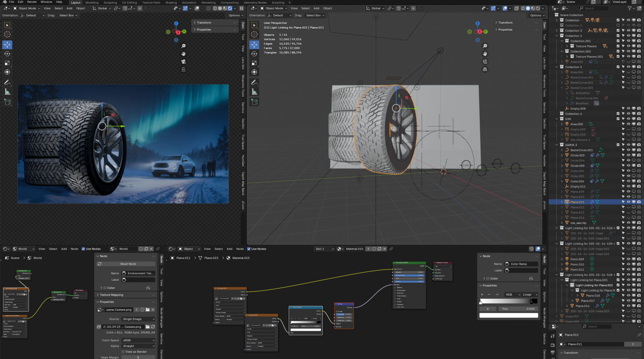Open the Source Single Image dropdown
The height and width of the screenshot is (359, 644).
click(x=138, y=319)
